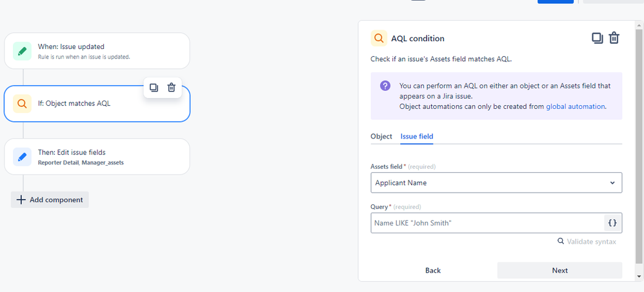This screenshot has height=292, width=644.
Task: Click Validate syntax
Action: [587, 241]
